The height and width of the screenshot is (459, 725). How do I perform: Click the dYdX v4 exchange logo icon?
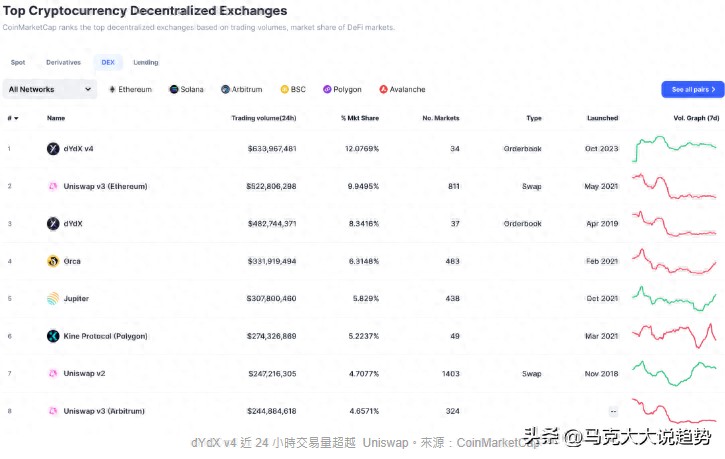53,149
